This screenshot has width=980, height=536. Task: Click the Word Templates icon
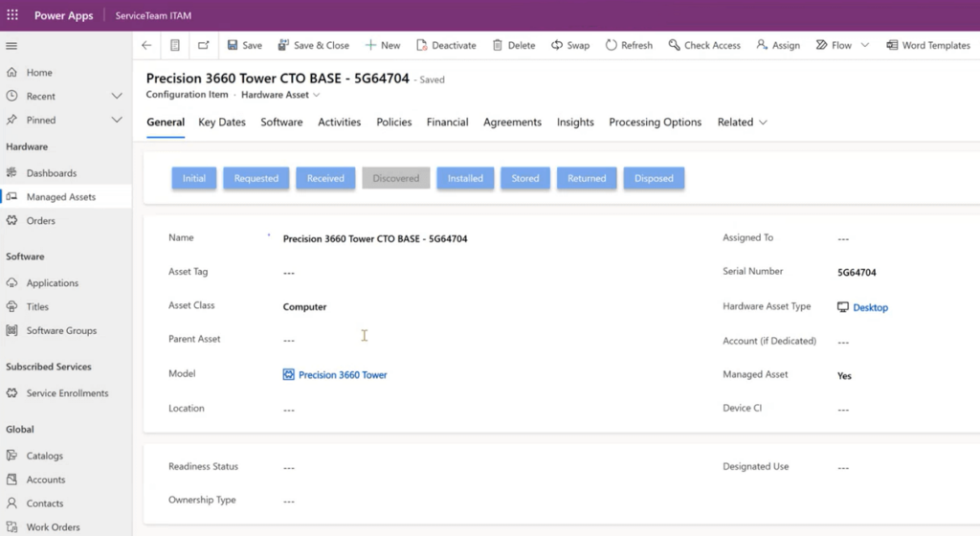point(892,45)
